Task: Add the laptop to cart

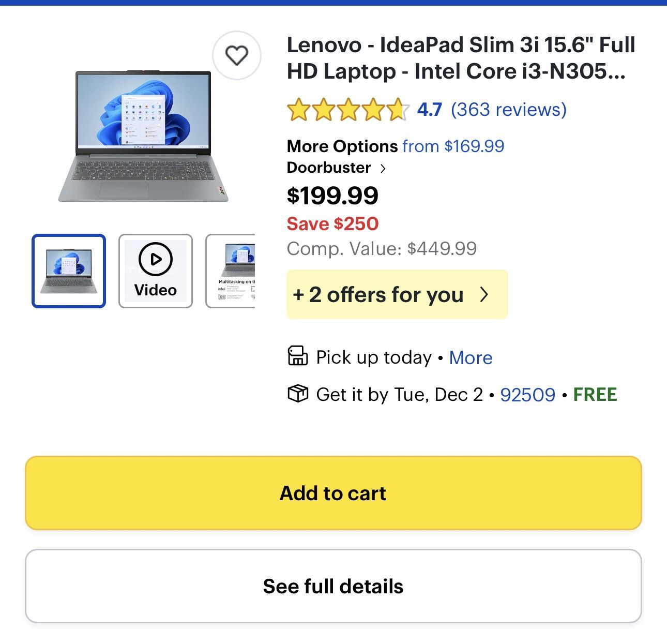Action: coord(333,493)
